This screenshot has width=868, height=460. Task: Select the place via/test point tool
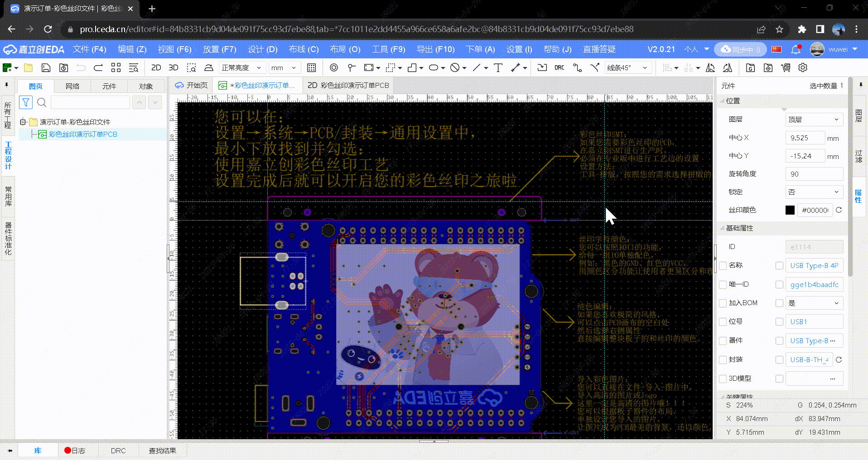[x=352, y=68]
